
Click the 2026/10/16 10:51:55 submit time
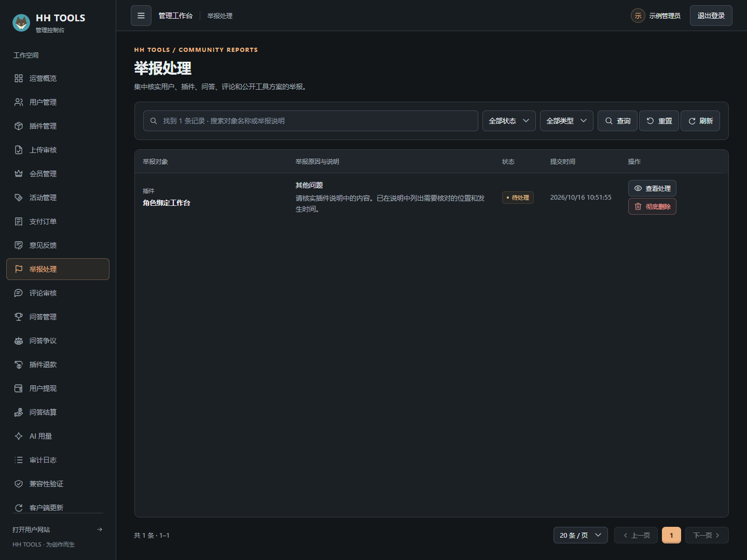click(x=580, y=198)
